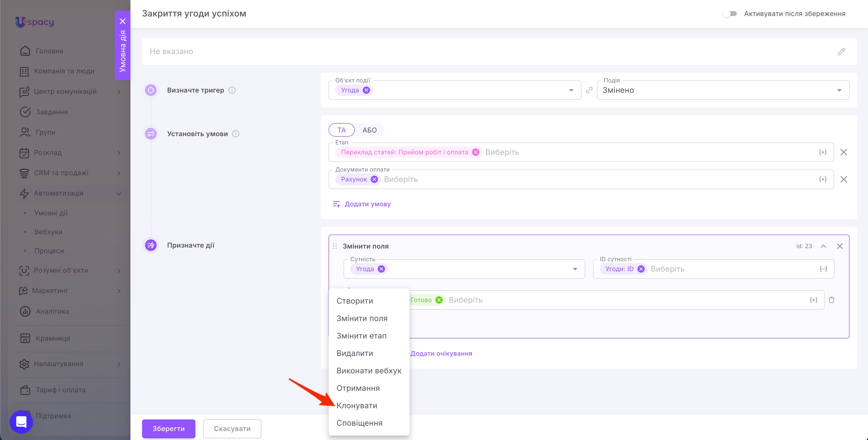868x440 pixels.
Task: Insert variable in the Документи оплати field
Action: (822, 180)
